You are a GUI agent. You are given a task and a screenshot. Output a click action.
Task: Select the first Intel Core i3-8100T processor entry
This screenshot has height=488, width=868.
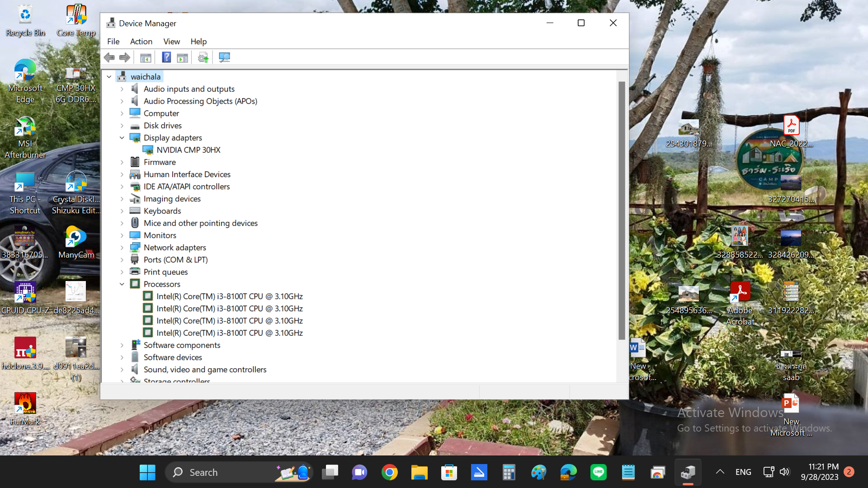(229, 296)
